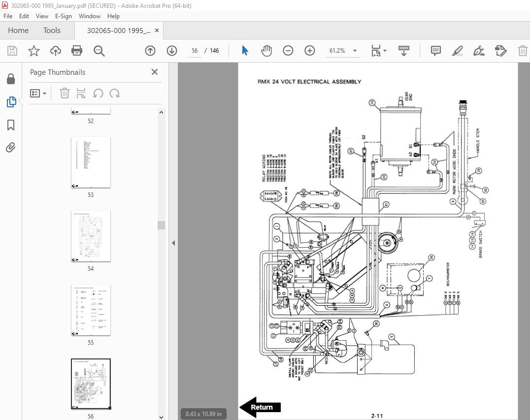Open the Sign document tool

point(479,51)
